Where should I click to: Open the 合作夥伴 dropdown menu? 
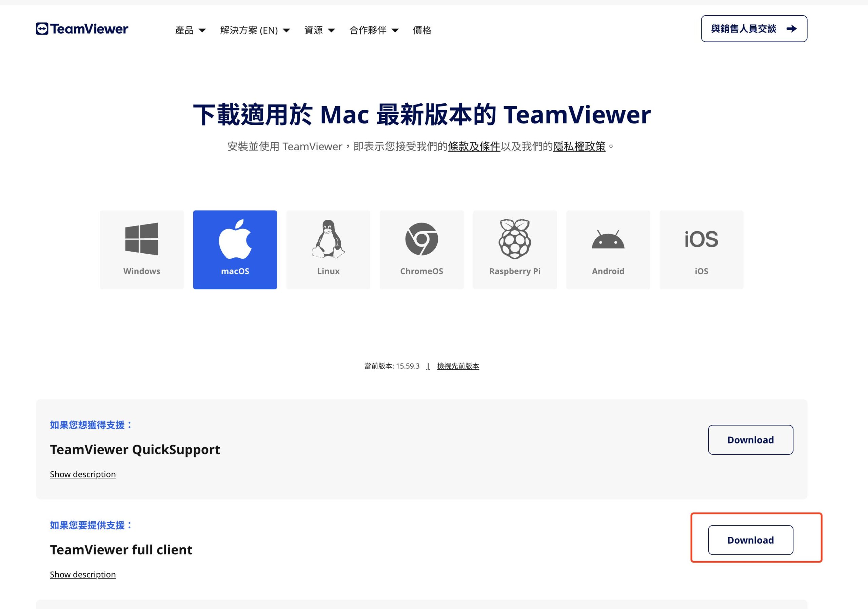click(374, 30)
